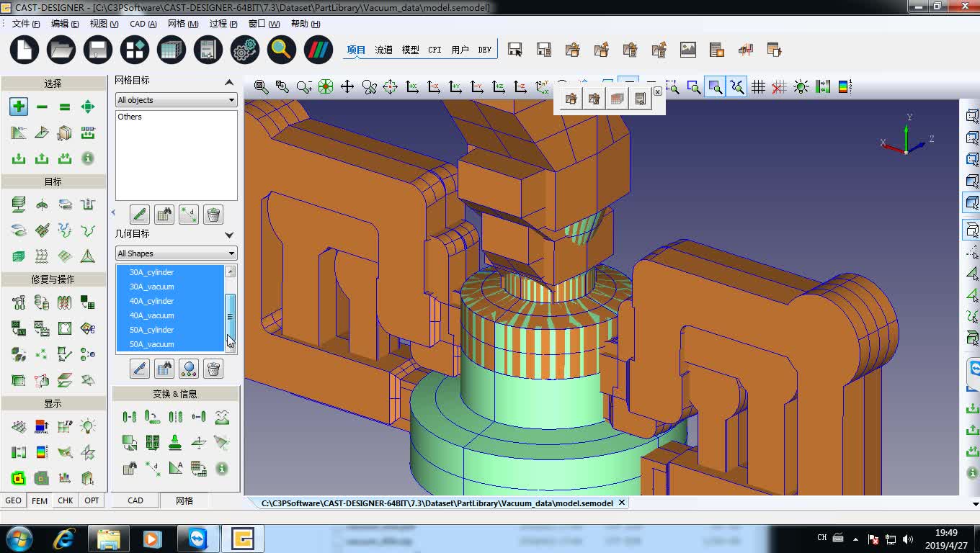Open the All Shapes dropdown
The image size is (980, 553).
coord(177,253)
